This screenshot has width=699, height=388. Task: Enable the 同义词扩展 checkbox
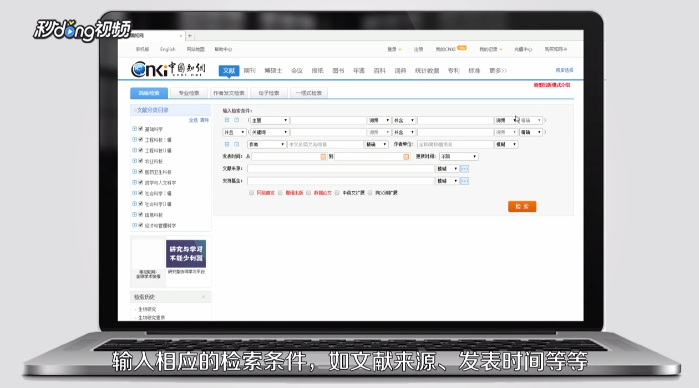370,193
